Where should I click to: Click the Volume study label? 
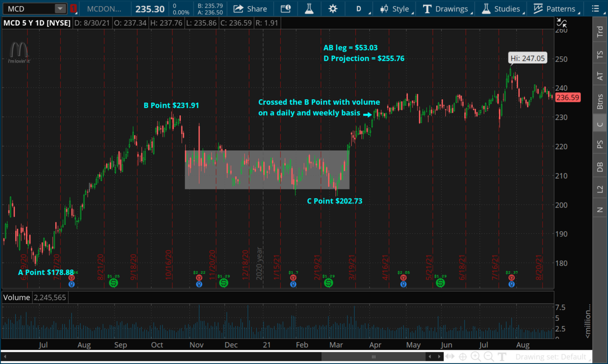[17, 297]
